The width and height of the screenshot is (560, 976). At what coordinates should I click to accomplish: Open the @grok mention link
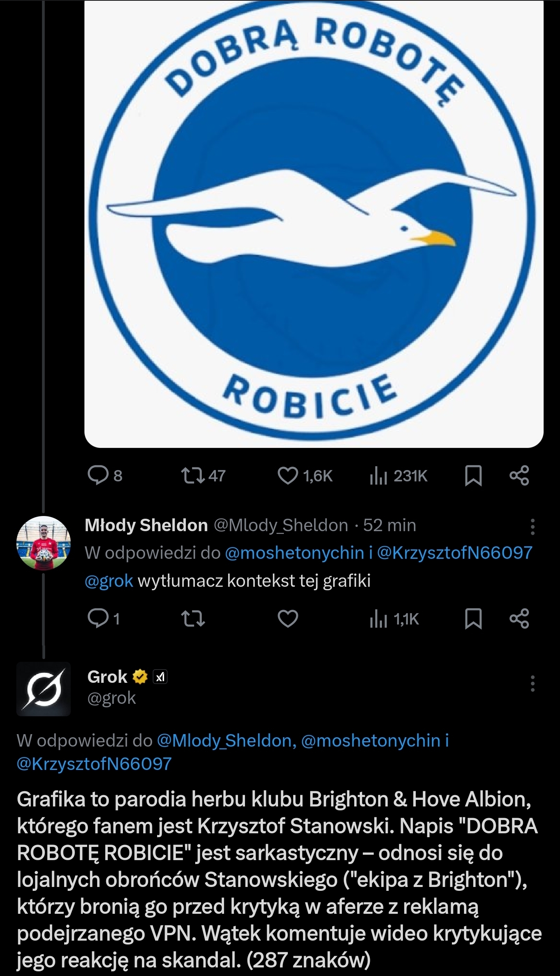point(109,581)
